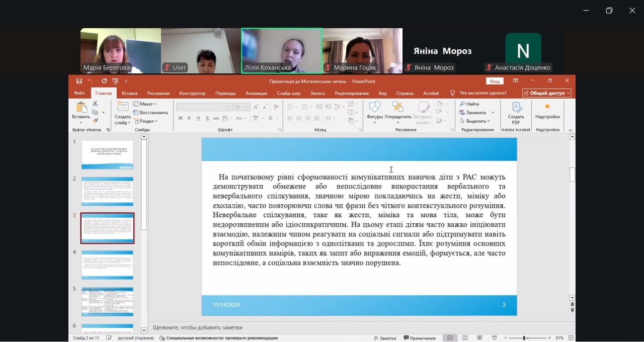Start slideshow from status bar icon

pyautogui.click(x=495, y=338)
